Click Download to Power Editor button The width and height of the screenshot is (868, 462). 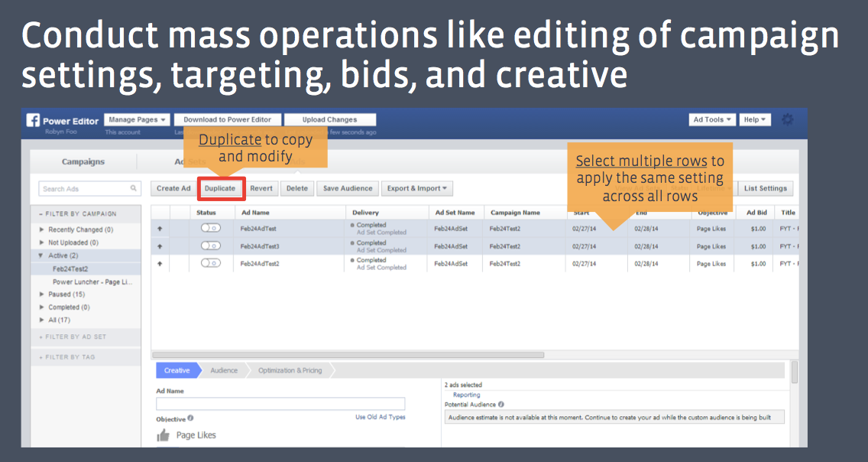pyautogui.click(x=228, y=119)
